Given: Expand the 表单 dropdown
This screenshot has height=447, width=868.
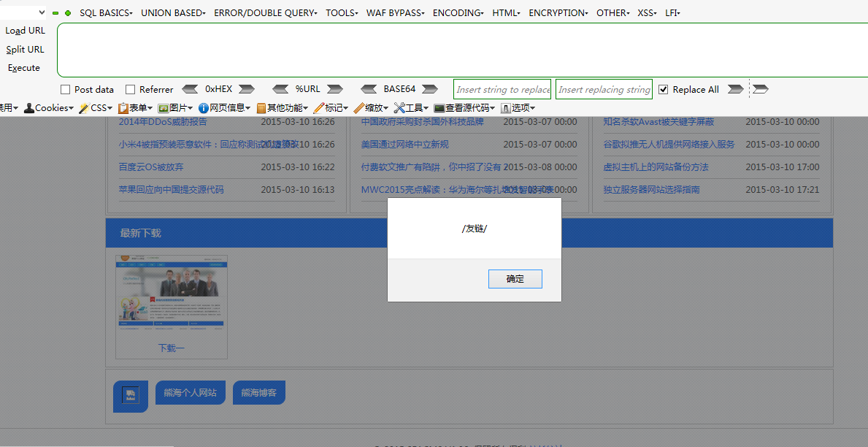Looking at the screenshot, I should coord(150,109).
